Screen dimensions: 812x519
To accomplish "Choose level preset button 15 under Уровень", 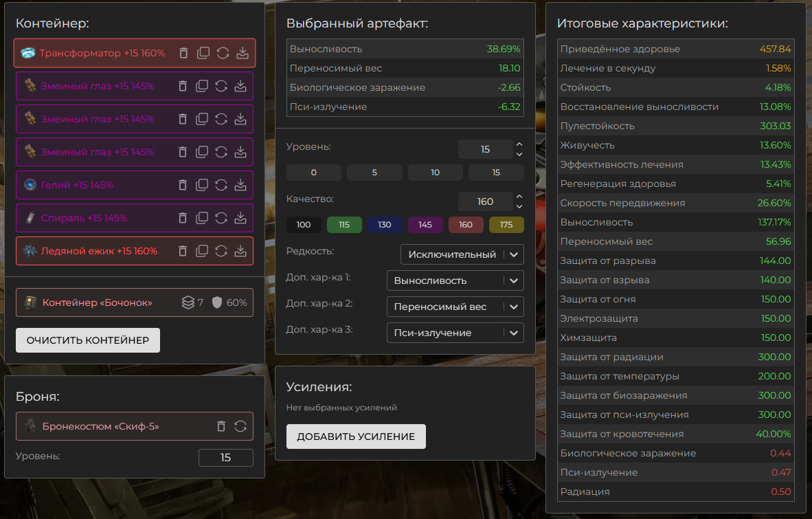I will 496,173.
